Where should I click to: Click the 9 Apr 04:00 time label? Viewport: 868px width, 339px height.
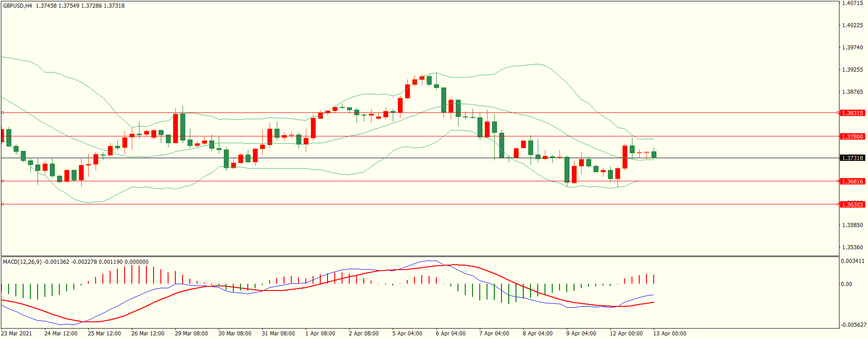(x=581, y=333)
